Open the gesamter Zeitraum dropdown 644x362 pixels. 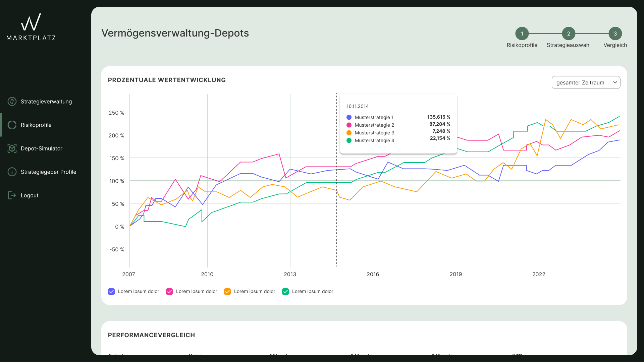(586, 82)
